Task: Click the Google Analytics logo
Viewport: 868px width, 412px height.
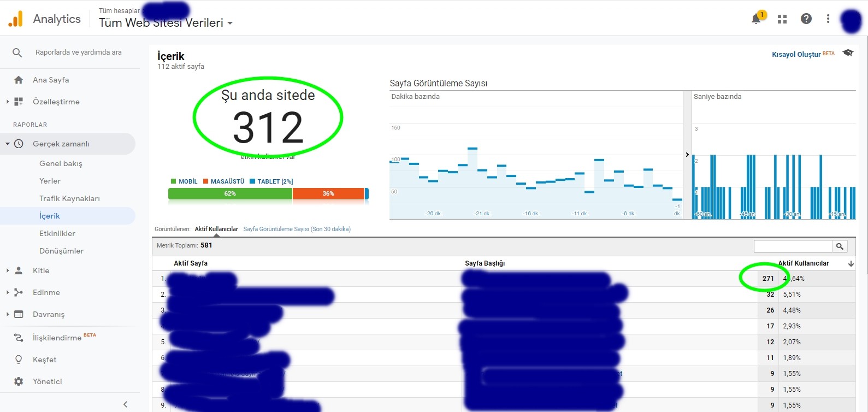Action: (16, 19)
